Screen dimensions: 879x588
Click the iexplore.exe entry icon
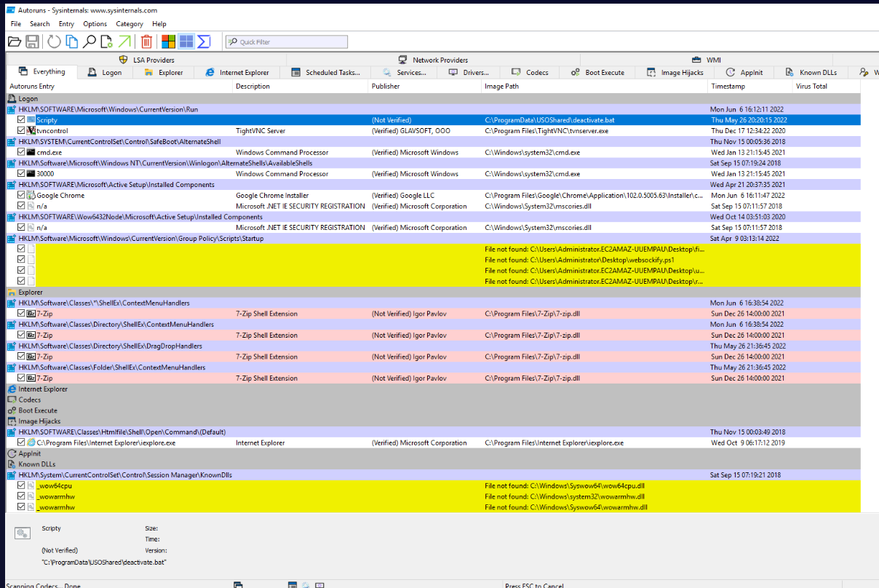[31, 442]
